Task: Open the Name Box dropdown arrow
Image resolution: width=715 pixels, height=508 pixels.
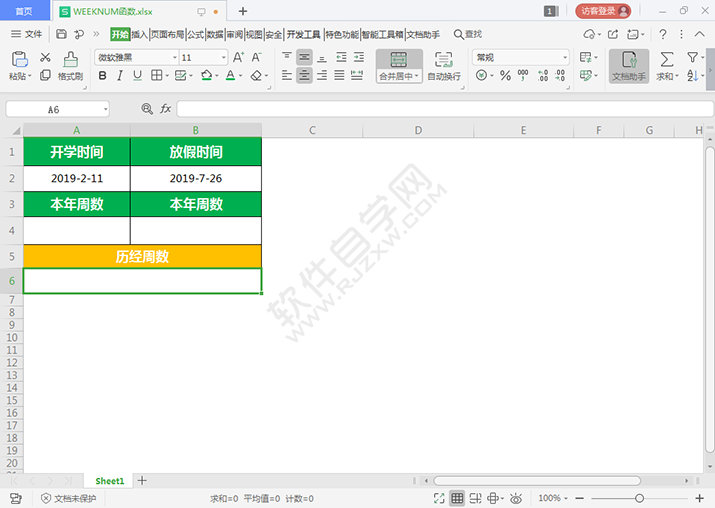Action: (x=104, y=109)
